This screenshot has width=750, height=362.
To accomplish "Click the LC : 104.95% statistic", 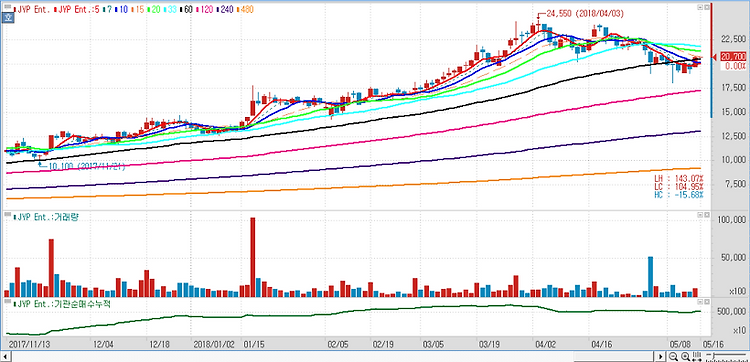I will point(678,186).
